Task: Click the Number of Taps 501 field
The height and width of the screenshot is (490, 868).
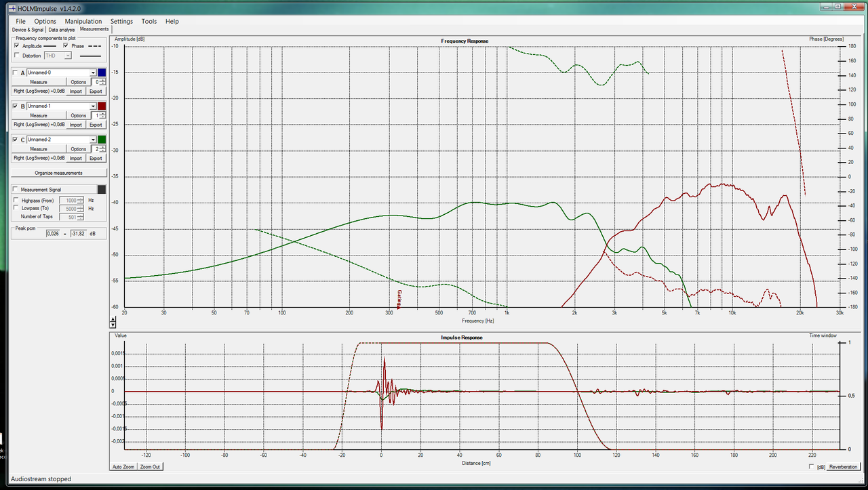Action: [x=72, y=217]
